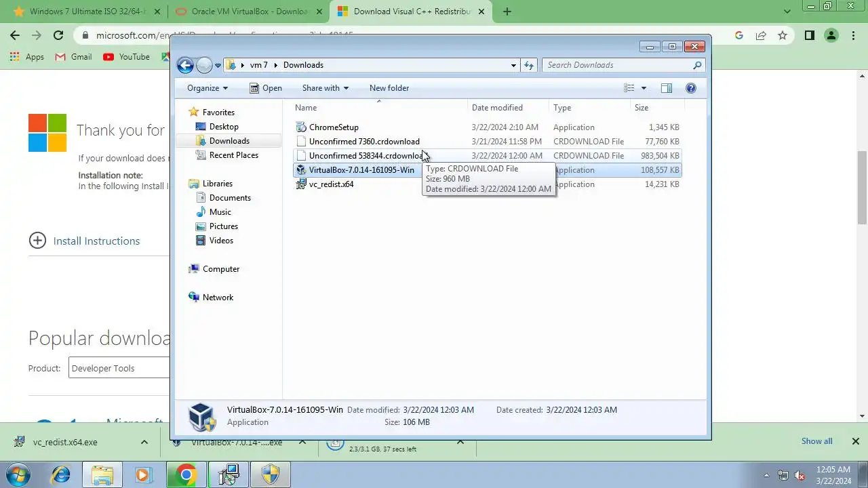Open Explorer Help icon
The width and height of the screenshot is (868, 488).
coord(691,88)
